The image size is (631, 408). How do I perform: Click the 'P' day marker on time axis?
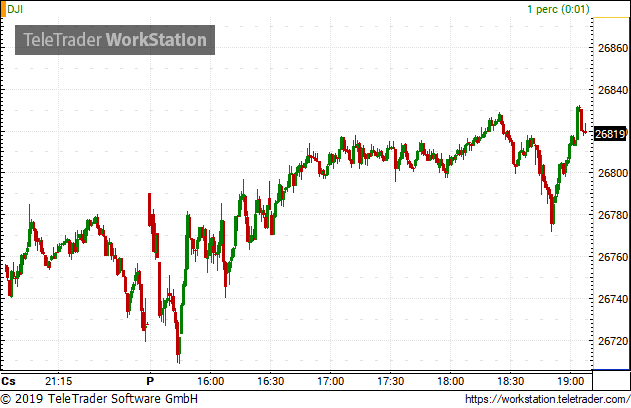pyautogui.click(x=150, y=381)
